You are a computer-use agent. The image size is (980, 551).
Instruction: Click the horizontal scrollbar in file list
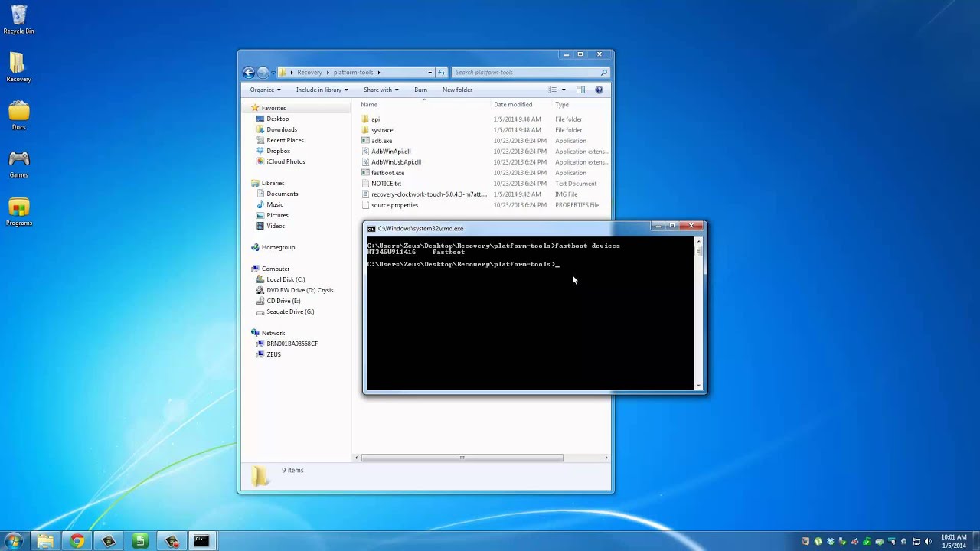(x=462, y=458)
